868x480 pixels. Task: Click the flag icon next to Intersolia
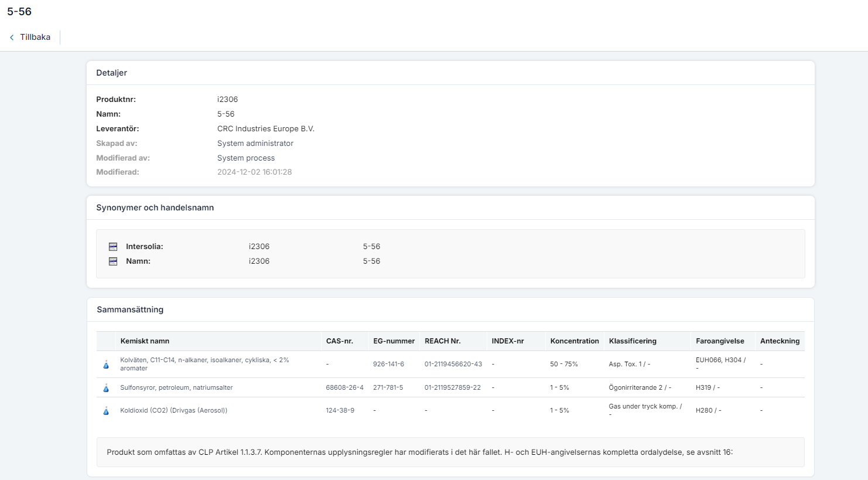(x=113, y=247)
